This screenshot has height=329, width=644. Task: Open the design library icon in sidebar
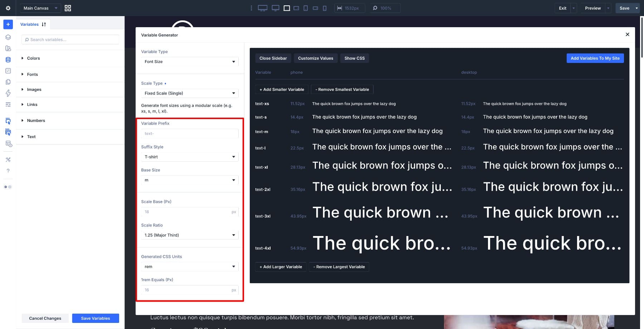click(8, 48)
